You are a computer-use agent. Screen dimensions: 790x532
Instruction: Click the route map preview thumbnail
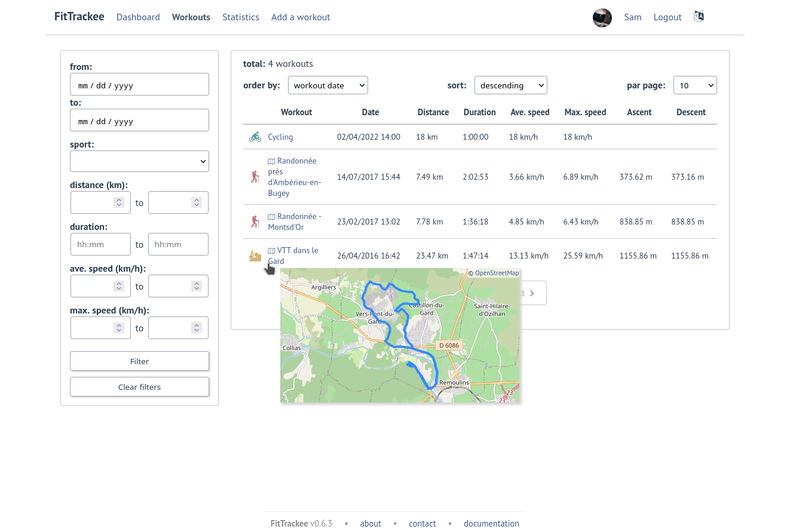(x=400, y=335)
